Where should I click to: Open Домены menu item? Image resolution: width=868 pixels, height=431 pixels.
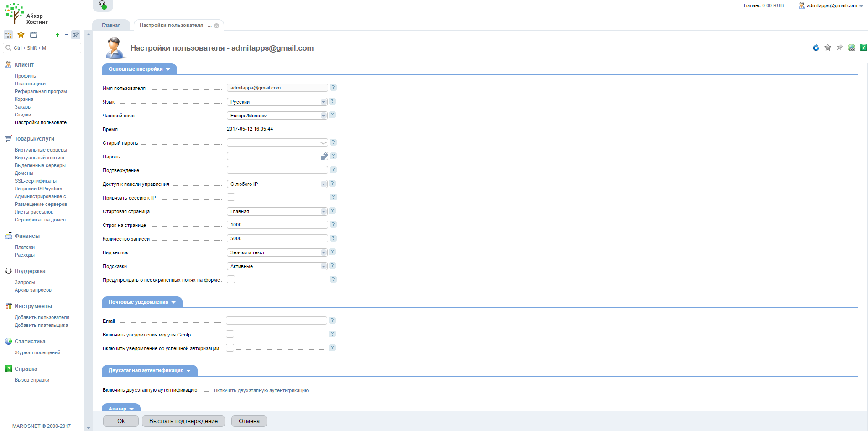24,173
